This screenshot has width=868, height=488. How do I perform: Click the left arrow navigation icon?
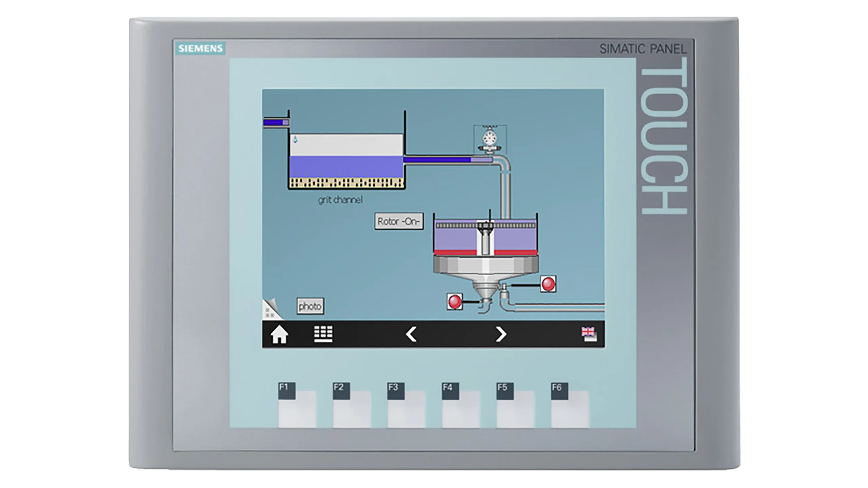tap(411, 335)
